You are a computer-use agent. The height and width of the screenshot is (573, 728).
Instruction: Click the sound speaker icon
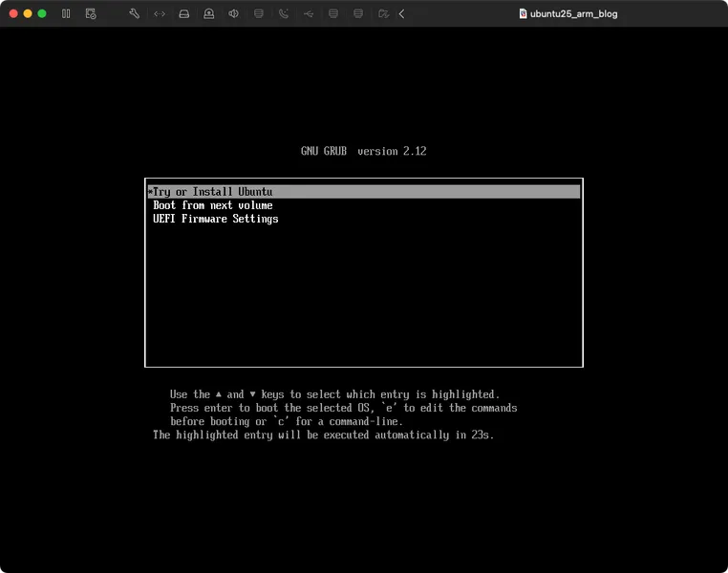[233, 14]
